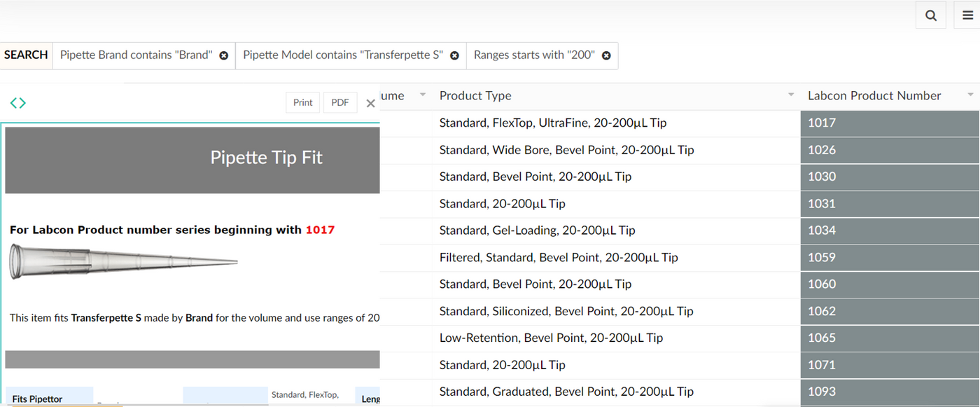Open Product Type column dropdown arrow
Screen dimensions: 980x407
[791, 95]
